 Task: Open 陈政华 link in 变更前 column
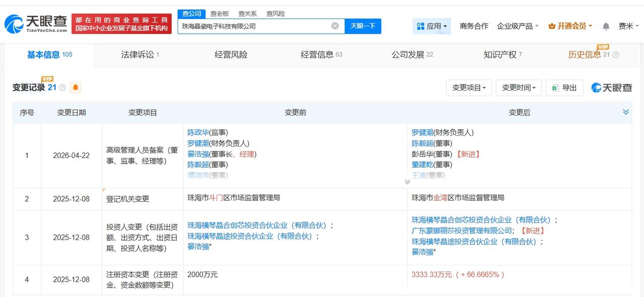point(198,132)
